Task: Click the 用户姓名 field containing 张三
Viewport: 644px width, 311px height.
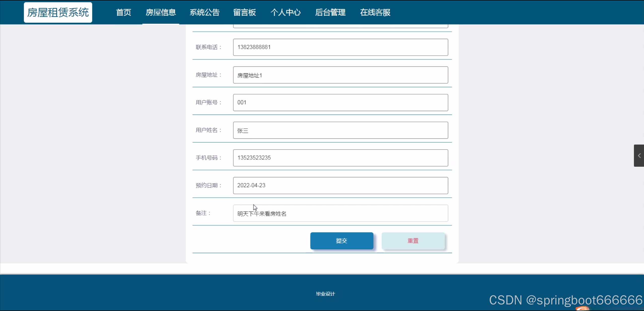Action: coord(340,130)
